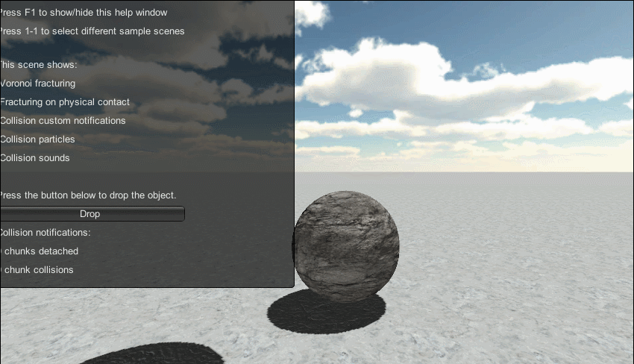Image resolution: width=634 pixels, height=364 pixels.
Task: Select the 'chunk collisions' counter line
Action: coord(37,270)
